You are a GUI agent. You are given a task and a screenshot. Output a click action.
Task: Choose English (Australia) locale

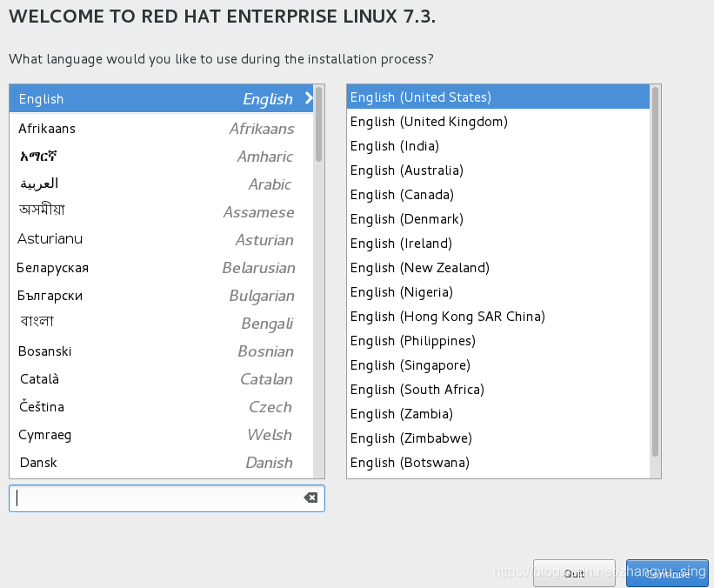point(498,170)
